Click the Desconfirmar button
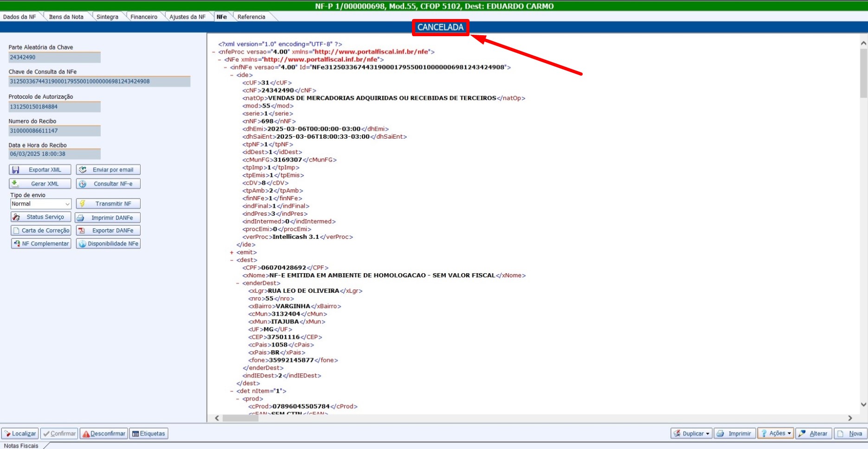Image resolution: width=868 pixels, height=449 pixels. pos(104,434)
